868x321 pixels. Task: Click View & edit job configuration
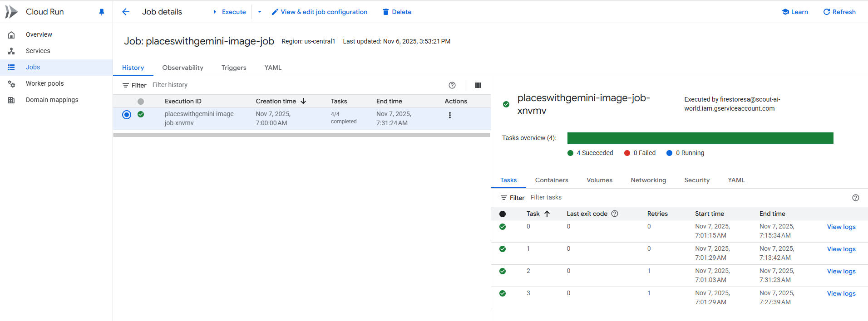click(x=320, y=12)
